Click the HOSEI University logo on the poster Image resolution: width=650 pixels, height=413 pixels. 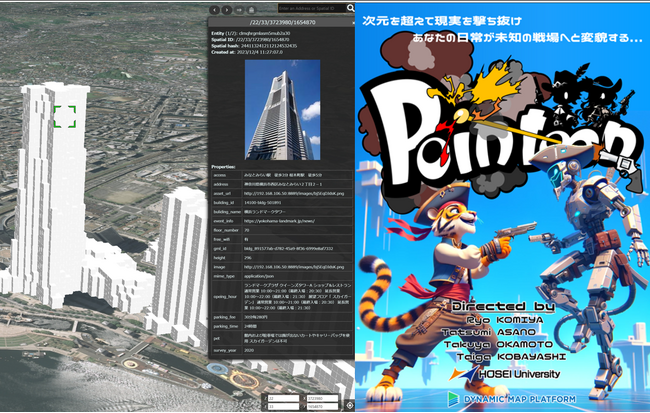(504, 374)
